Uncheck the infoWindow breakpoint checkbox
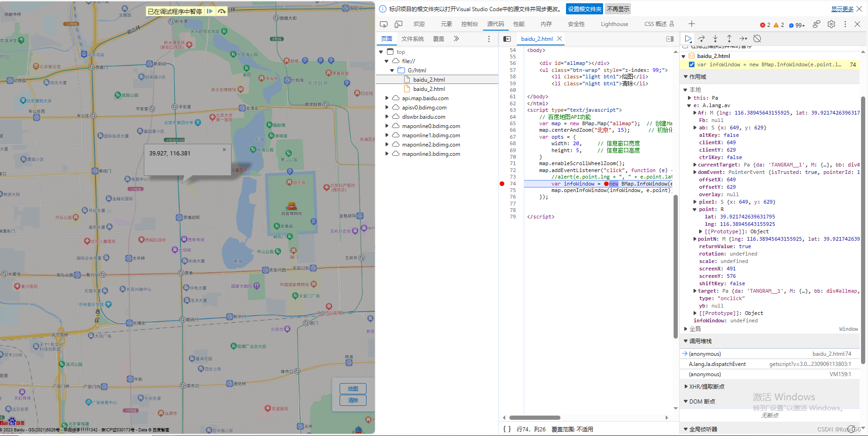 pos(692,64)
